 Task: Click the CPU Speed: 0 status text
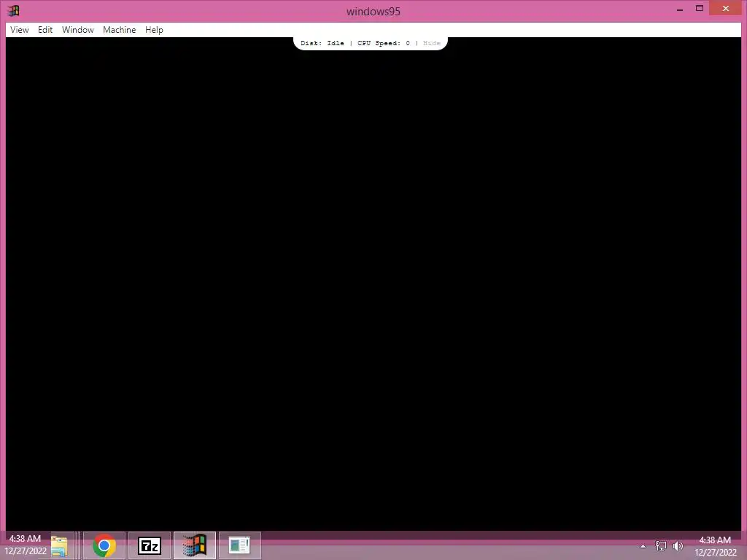pos(384,43)
